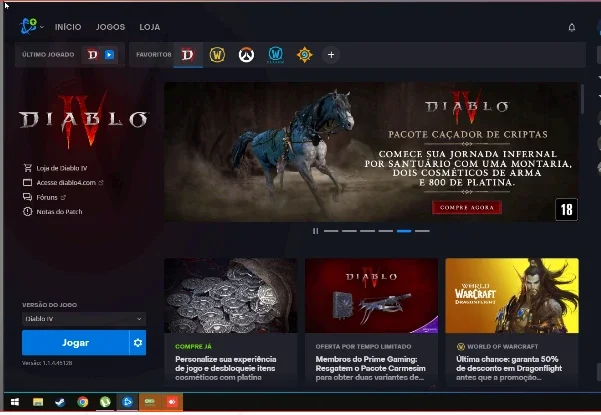Click 'OFERTA POR TEMPO LIMITADO' label

click(x=363, y=346)
